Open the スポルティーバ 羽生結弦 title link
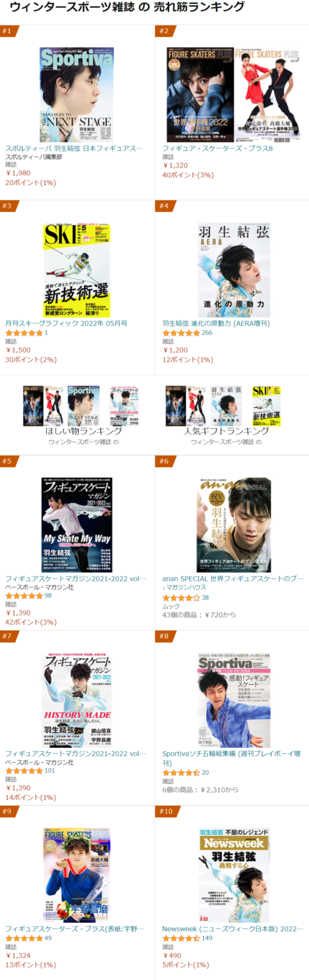 click(x=74, y=148)
